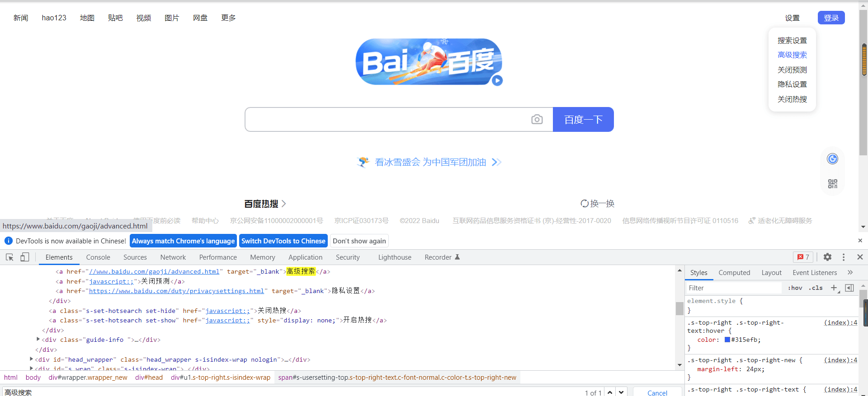This screenshot has width=868, height=396.
Task: Open the Performance tab
Action: (218, 257)
